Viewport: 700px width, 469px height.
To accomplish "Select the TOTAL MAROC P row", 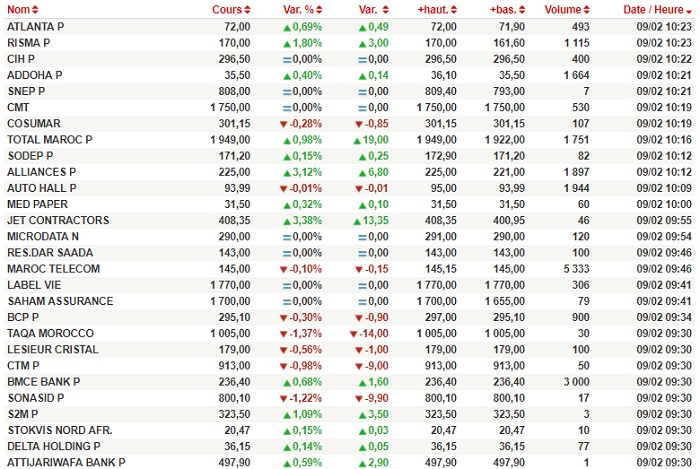I will pos(49,140).
